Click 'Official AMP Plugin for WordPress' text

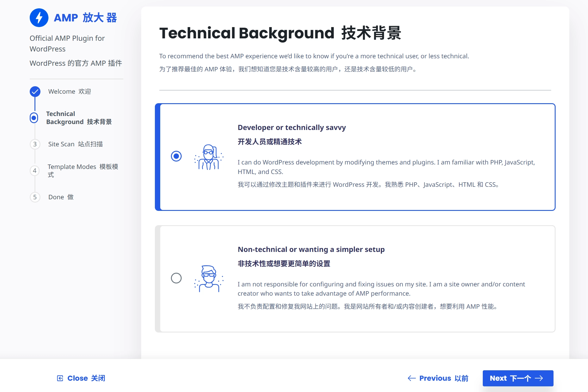pyautogui.click(x=67, y=44)
